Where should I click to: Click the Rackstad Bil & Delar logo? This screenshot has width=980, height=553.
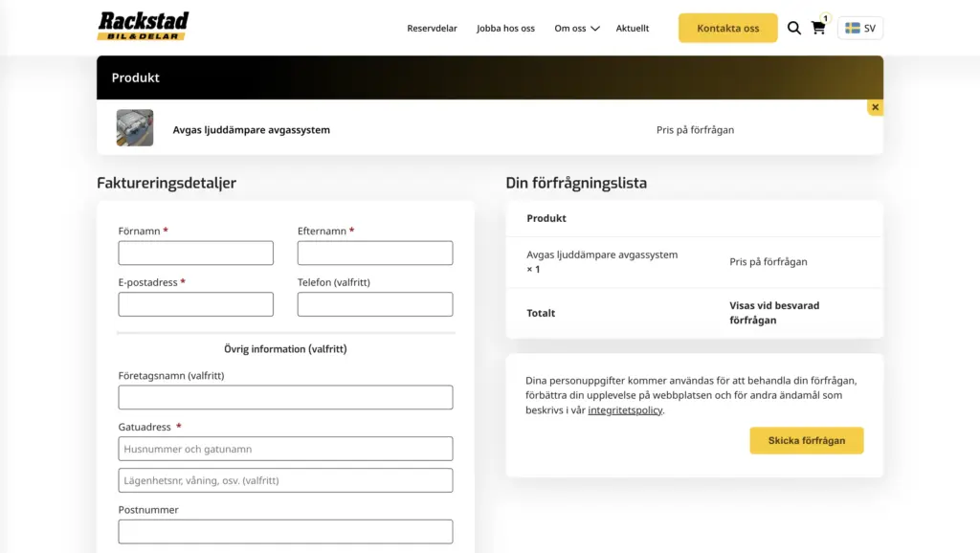[x=142, y=25]
